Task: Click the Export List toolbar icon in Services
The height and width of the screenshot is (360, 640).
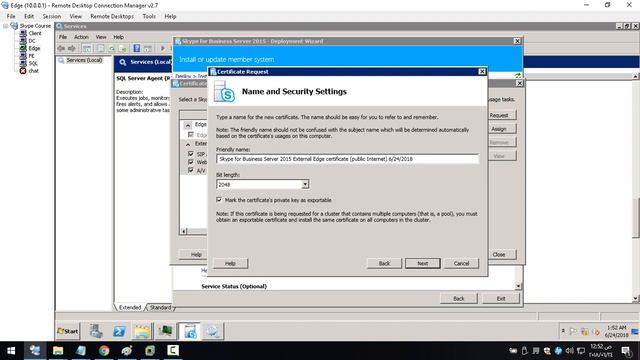Action: (122, 48)
